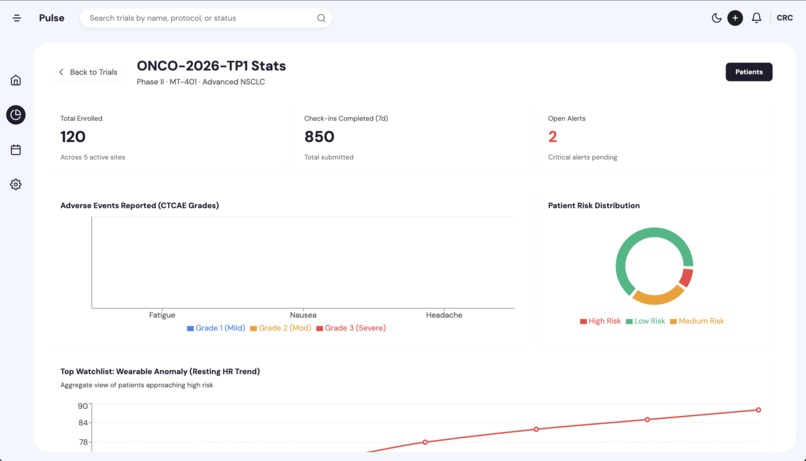Open notifications bell icon
Viewport: 806px width, 461px height.
coord(756,18)
